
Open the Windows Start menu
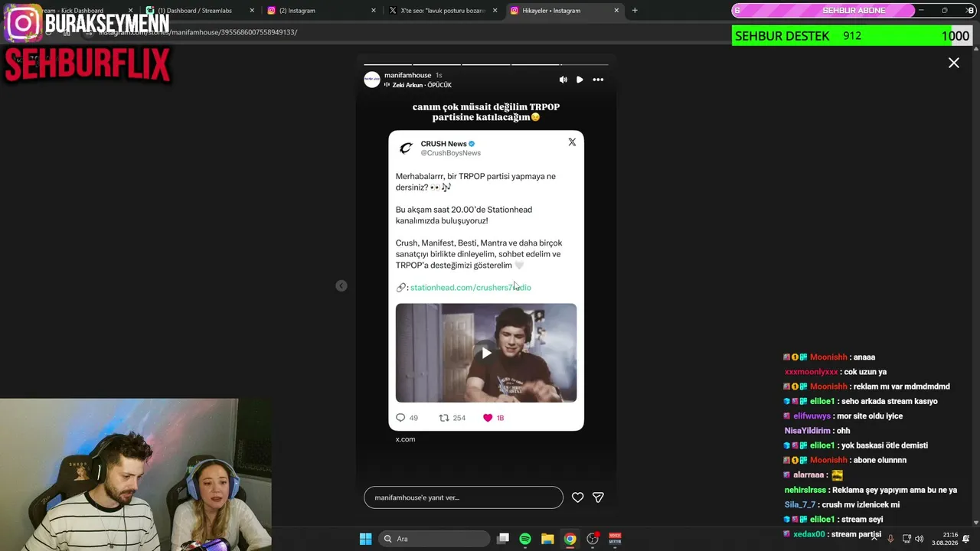tap(366, 539)
